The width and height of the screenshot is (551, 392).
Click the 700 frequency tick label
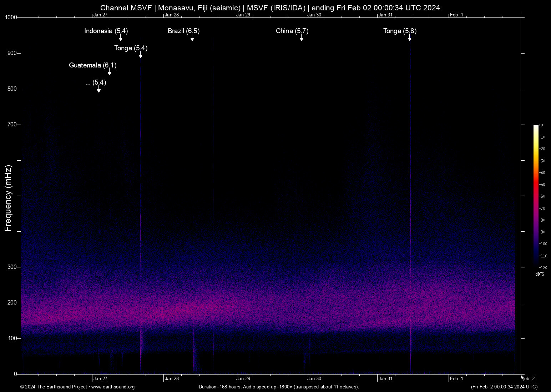(12, 125)
